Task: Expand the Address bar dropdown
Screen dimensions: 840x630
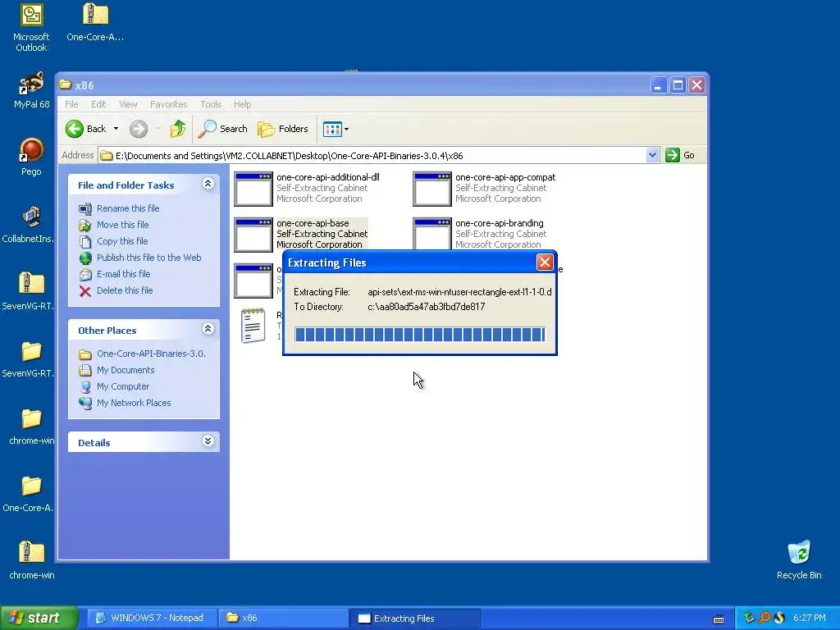Action: [652, 155]
